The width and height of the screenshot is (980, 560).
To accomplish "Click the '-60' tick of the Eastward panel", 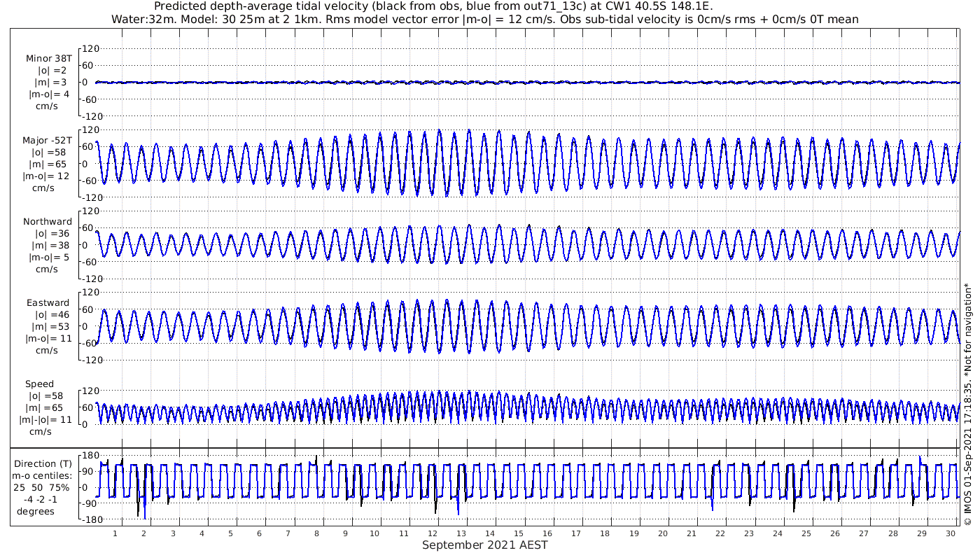I will pos(91,343).
